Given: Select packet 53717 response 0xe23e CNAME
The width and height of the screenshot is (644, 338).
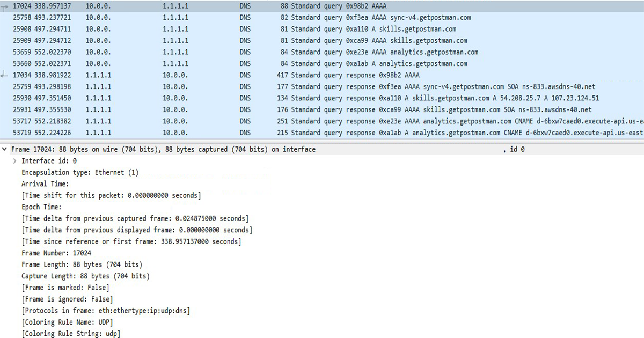Looking at the screenshot, I should point(322,121).
